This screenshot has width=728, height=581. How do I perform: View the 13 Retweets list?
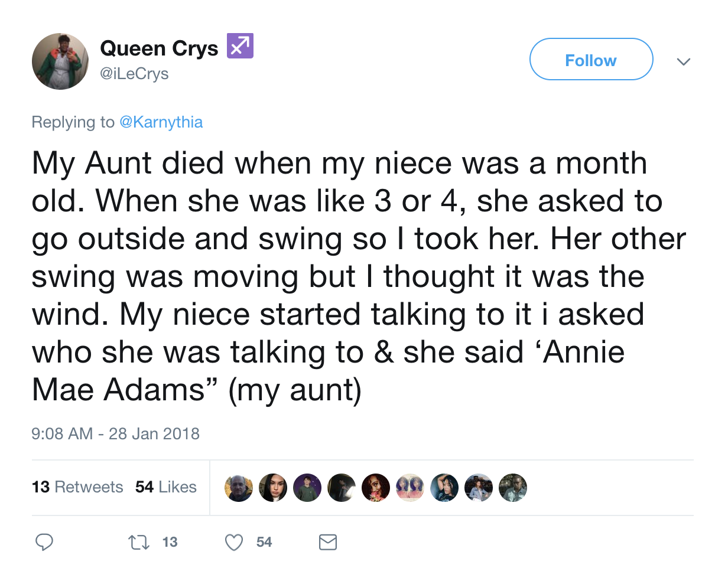pos(77,487)
